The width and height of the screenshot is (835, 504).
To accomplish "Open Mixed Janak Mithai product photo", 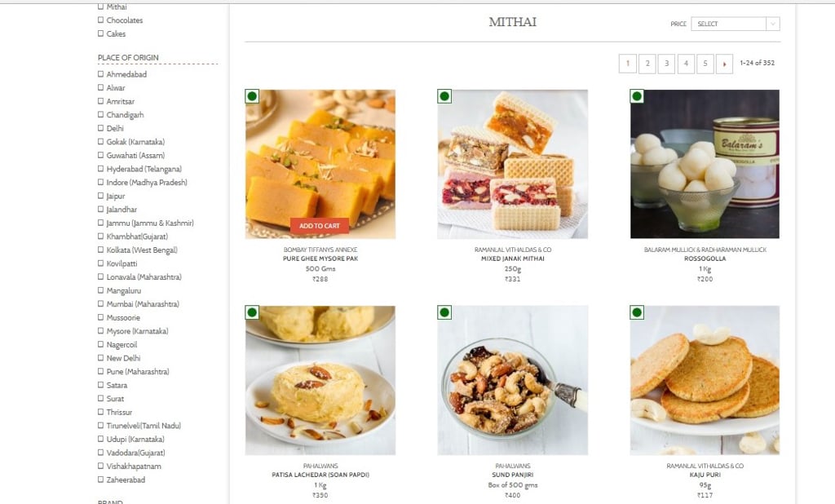I will pyautogui.click(x=513, y=164).
